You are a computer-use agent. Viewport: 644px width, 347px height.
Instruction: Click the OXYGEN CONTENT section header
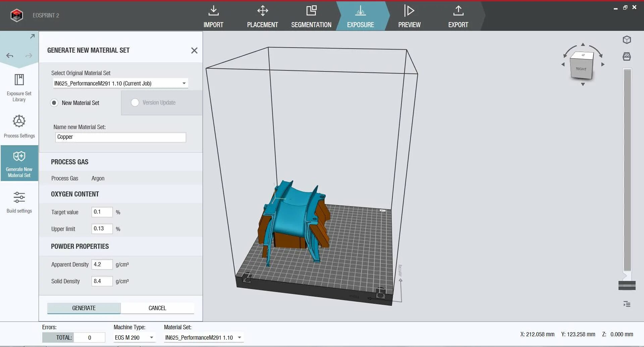(x=75, y=194)
